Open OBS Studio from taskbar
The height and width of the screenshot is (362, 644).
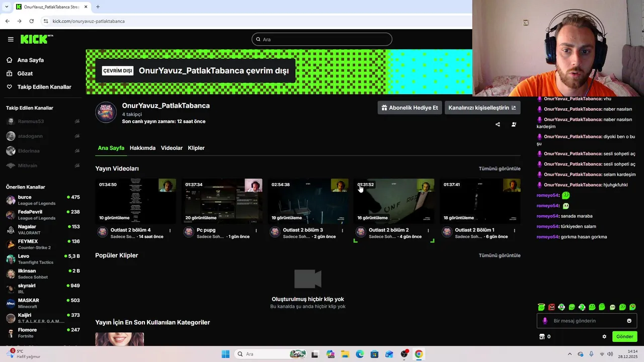tap(404, 354)
